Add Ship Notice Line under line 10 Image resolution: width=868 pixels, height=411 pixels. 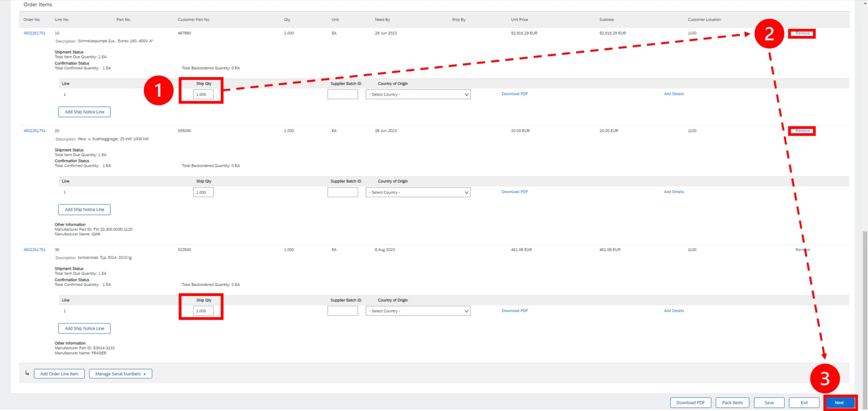85,112
